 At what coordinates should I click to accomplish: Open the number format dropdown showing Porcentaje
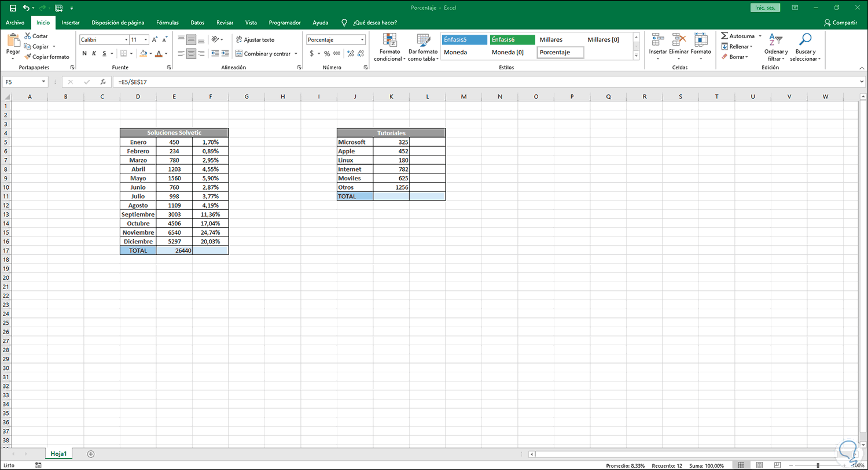[362, 40]
